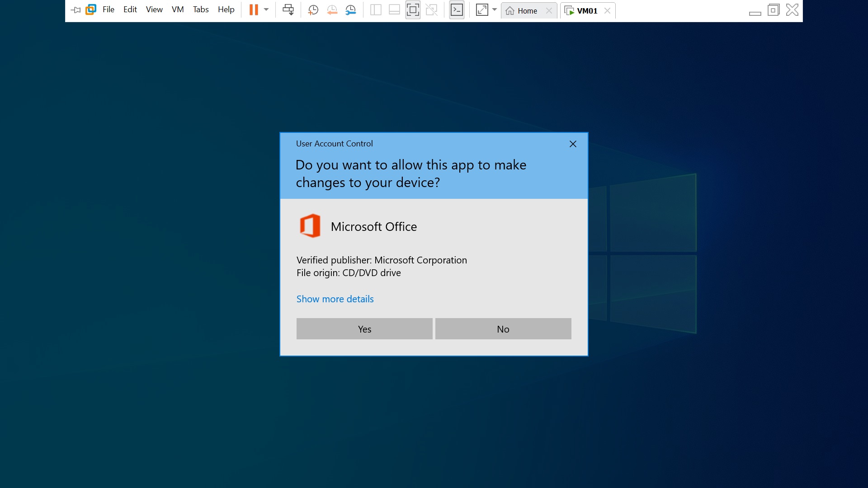Open the console view

click(457, 9)
